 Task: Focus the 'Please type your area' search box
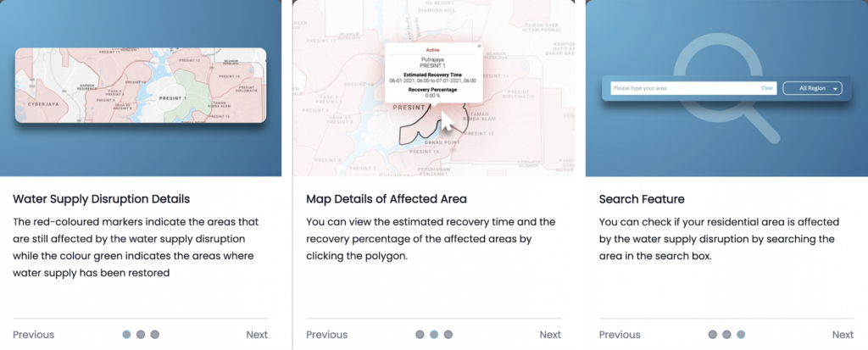[x=682, y=88]
